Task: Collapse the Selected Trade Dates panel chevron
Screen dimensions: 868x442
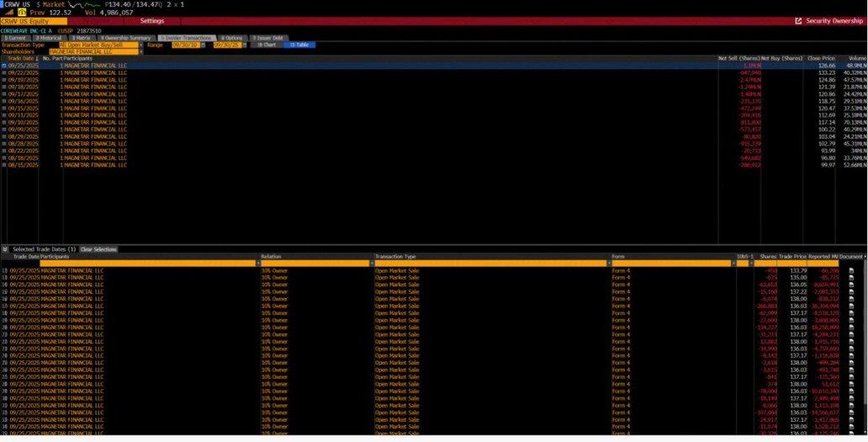Action: tap(5, 249)
